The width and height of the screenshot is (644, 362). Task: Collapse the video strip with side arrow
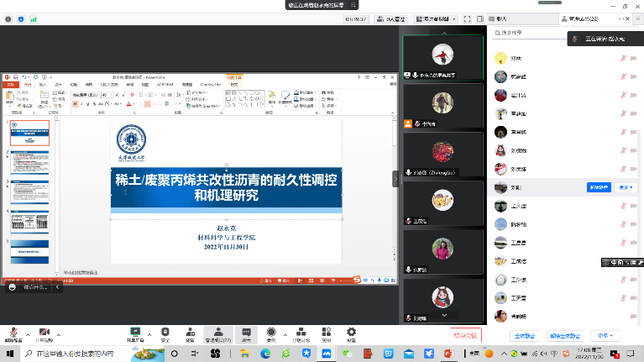395,178
